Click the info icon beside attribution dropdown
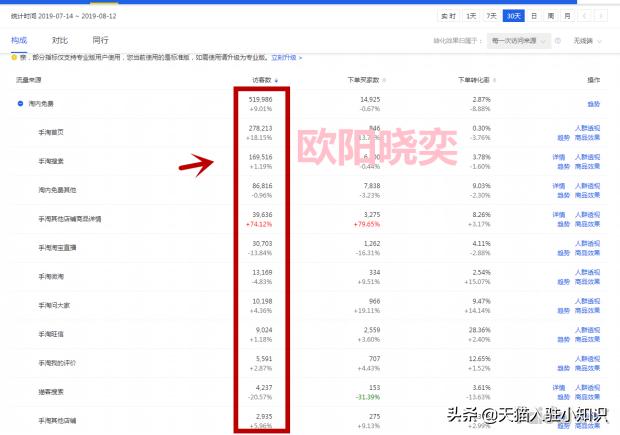The height and width of the screenshot is (435, 620). click(x=558, y=41)
